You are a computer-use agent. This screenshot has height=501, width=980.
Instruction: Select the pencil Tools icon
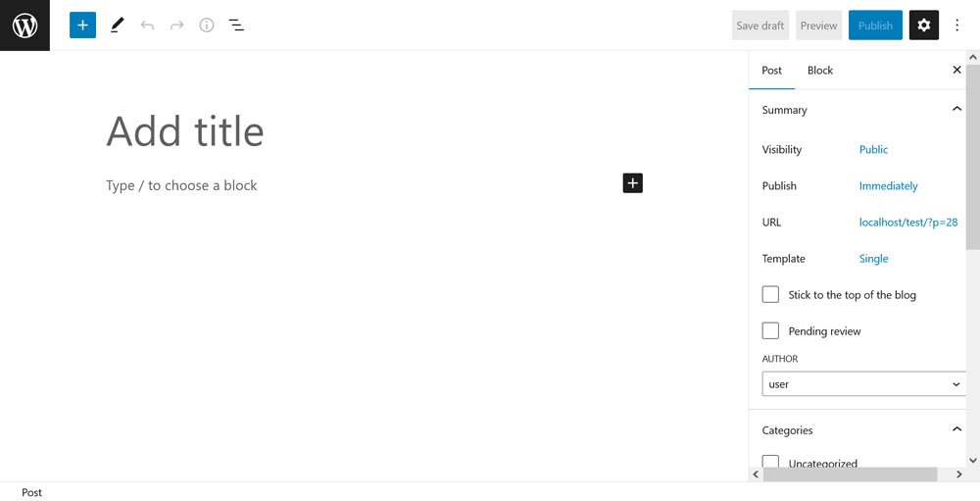[x=117, y=25]
